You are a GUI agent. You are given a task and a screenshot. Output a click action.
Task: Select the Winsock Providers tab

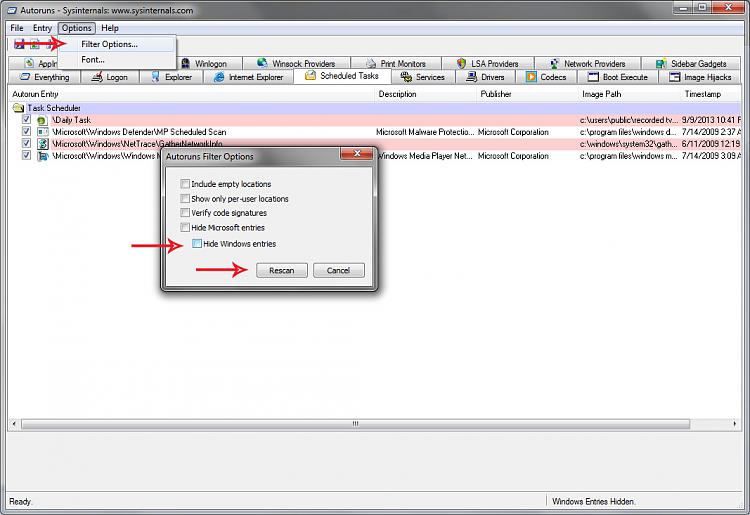point(296,64)
